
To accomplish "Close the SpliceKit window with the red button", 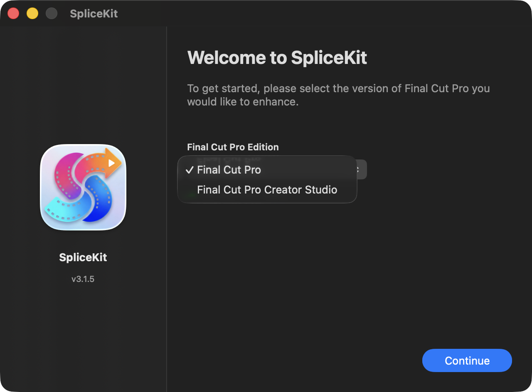I will click(13, 13).
